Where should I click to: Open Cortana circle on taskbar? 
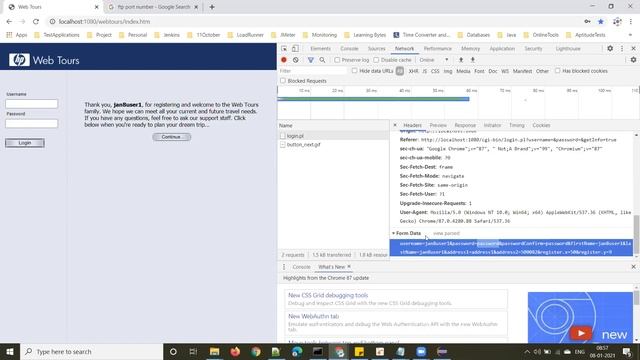click(173, 351)
